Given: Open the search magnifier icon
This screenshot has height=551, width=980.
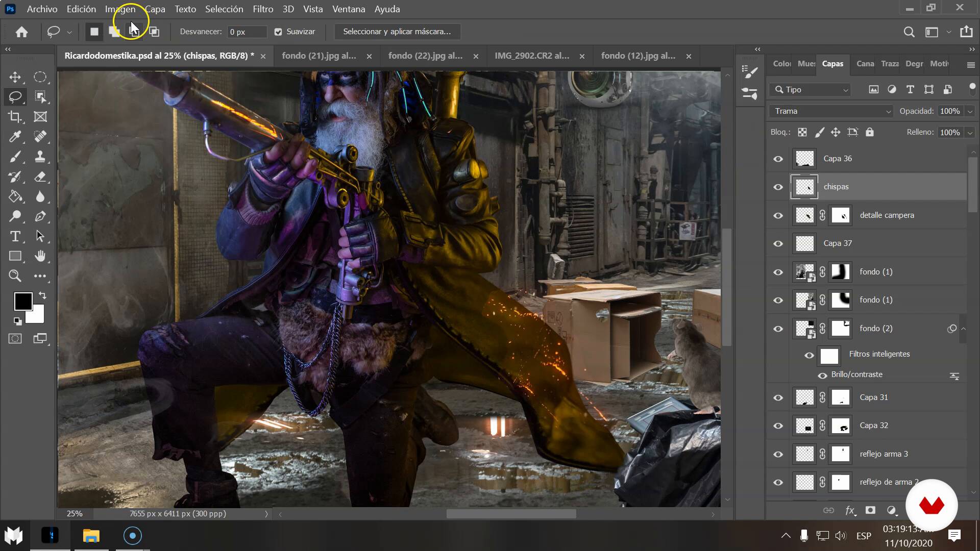Looking at the screenshot, I should [x=909, y=32].
